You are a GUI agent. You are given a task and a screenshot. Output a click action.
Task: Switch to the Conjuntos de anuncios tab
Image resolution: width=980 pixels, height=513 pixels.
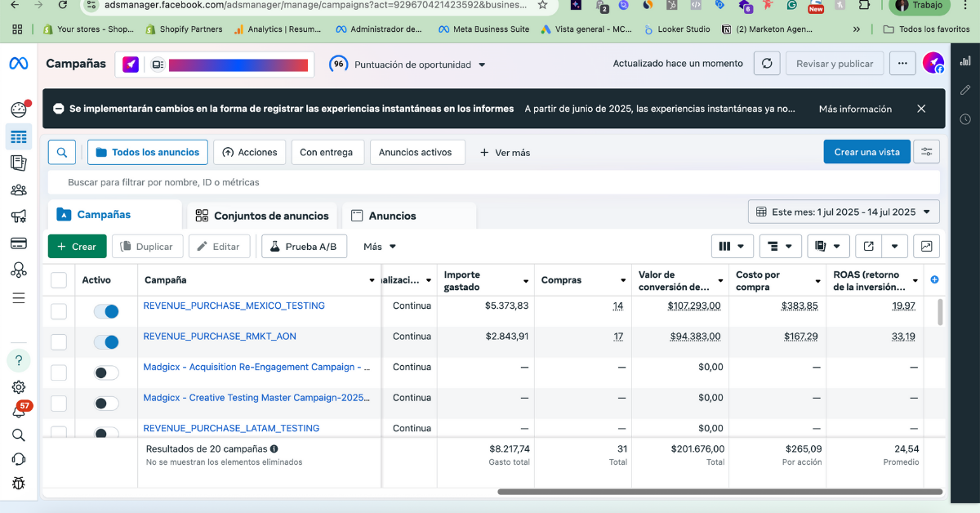pos(262,216)
